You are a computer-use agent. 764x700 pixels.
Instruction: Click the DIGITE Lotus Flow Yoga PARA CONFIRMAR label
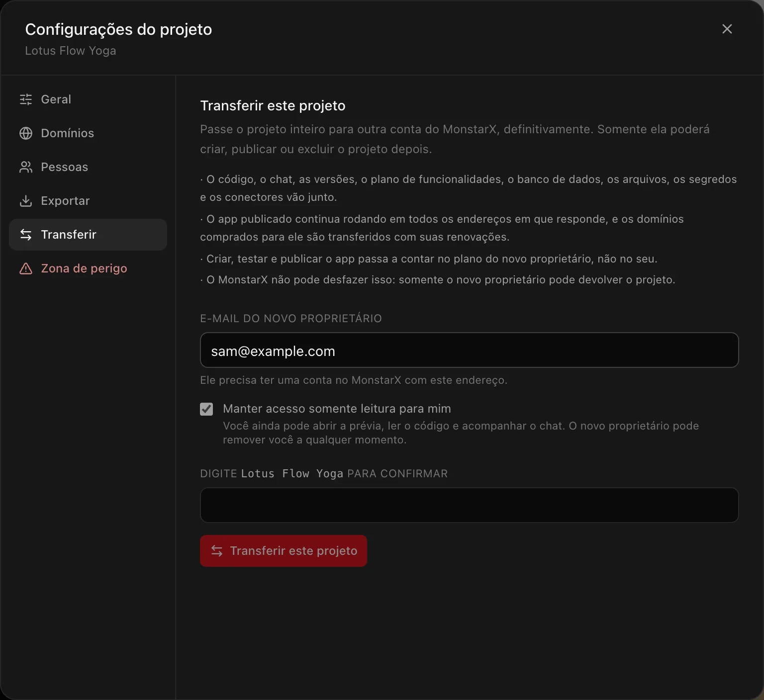pos(324,474)
